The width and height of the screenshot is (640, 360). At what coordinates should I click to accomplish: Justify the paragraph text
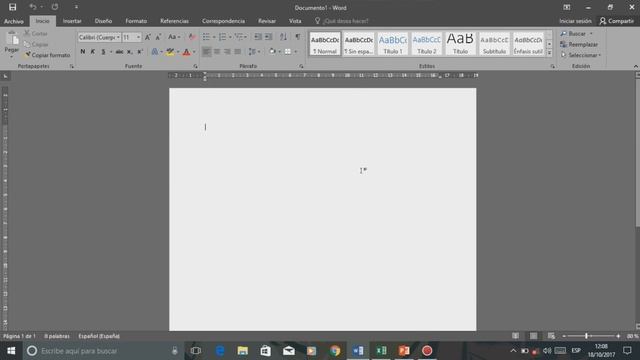[238, 51]
